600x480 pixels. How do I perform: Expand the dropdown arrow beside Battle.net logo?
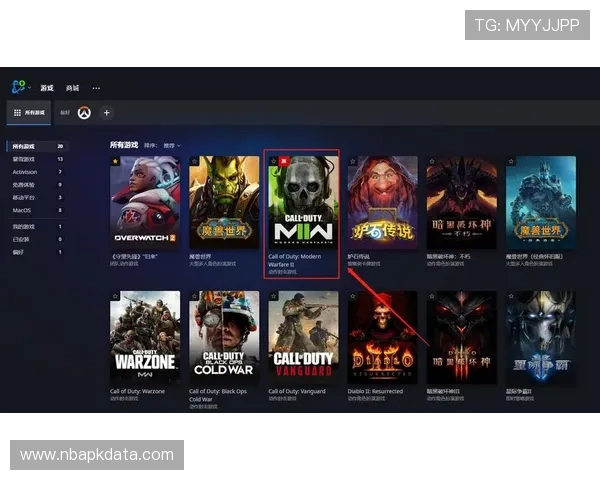pos(30,88)
